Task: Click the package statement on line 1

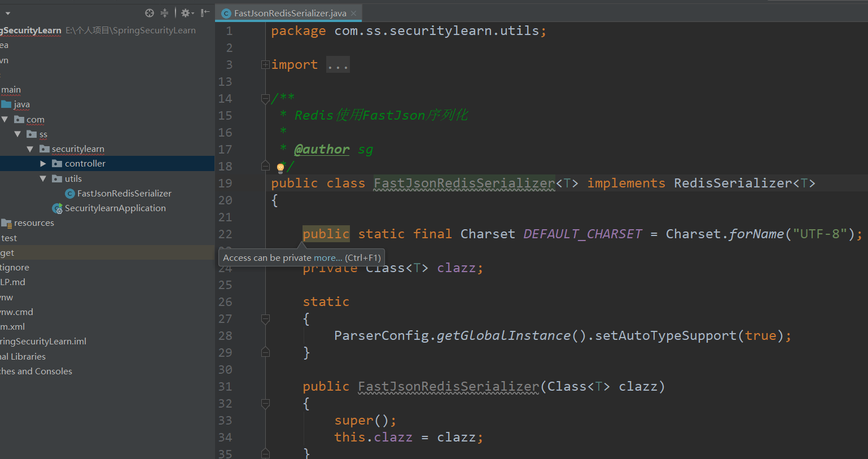Action: (409, 30)
